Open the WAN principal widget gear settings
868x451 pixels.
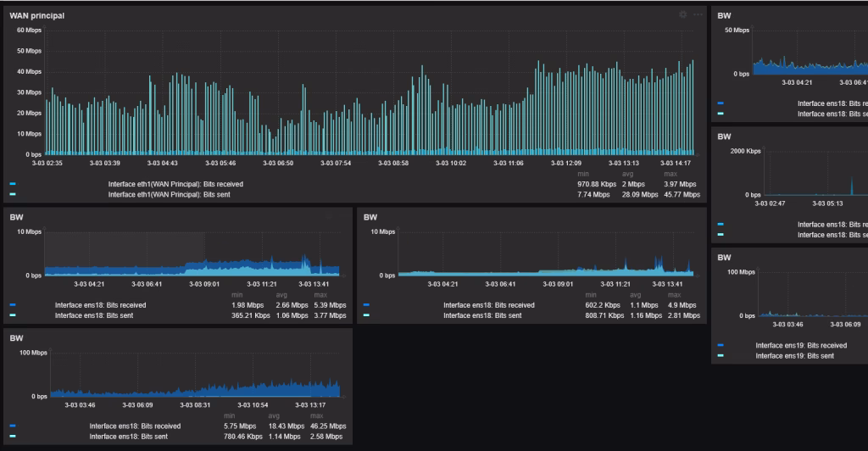click(683, 14)
